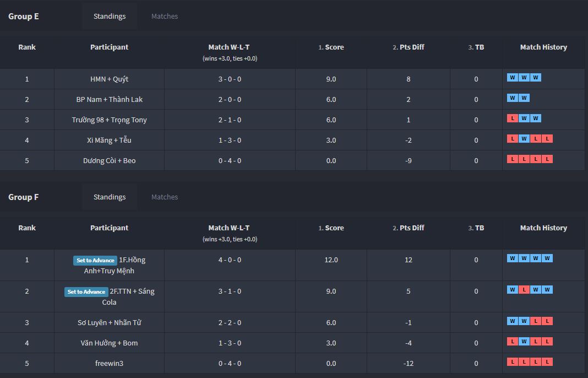
Task: Click last W badge for 1F.Hồng Anh+Truy Mệnh
Action: click(547, 258)
